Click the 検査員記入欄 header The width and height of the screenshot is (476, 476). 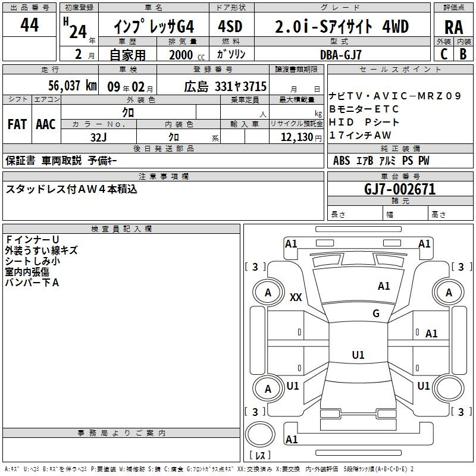pyautogui.click(x=121, y=229)
